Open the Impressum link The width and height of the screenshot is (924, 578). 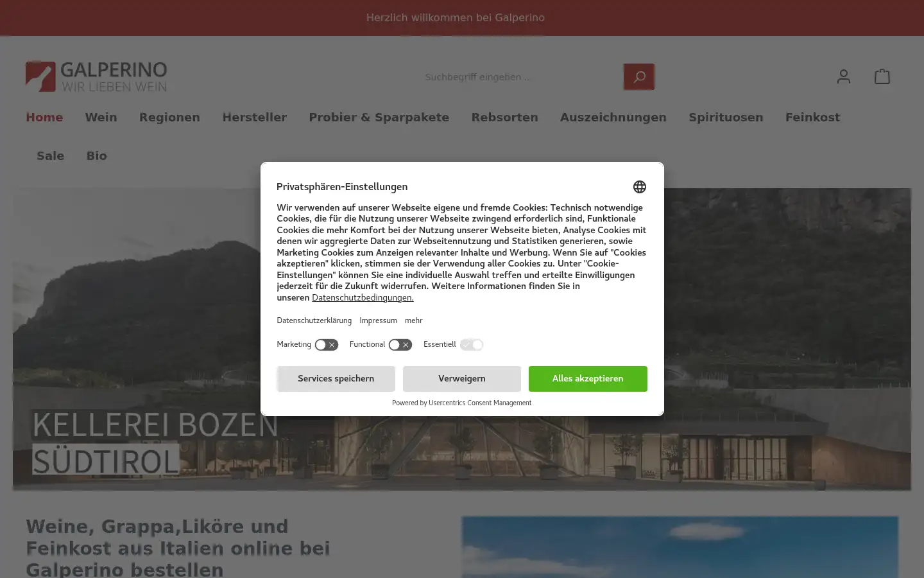pyautogui.click(x=378, y=320)
